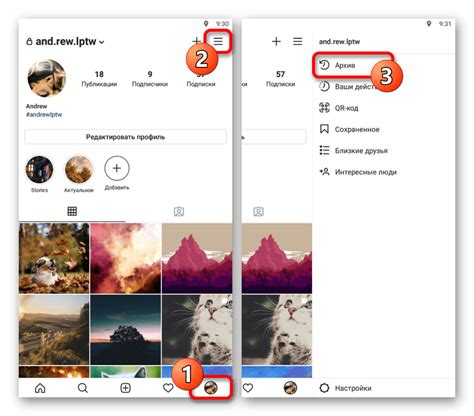Click the #andrewlptw hashtag link
The width and height of the screenshot is (474, 416).
[x=44, y=114]
